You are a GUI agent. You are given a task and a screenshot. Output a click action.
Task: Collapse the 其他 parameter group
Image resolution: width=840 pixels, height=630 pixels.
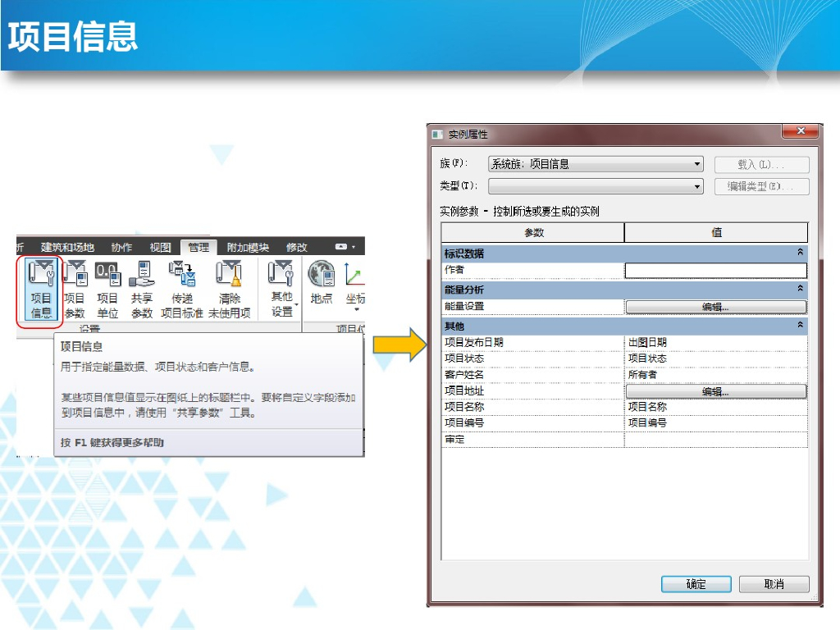(x=800, y=326)
